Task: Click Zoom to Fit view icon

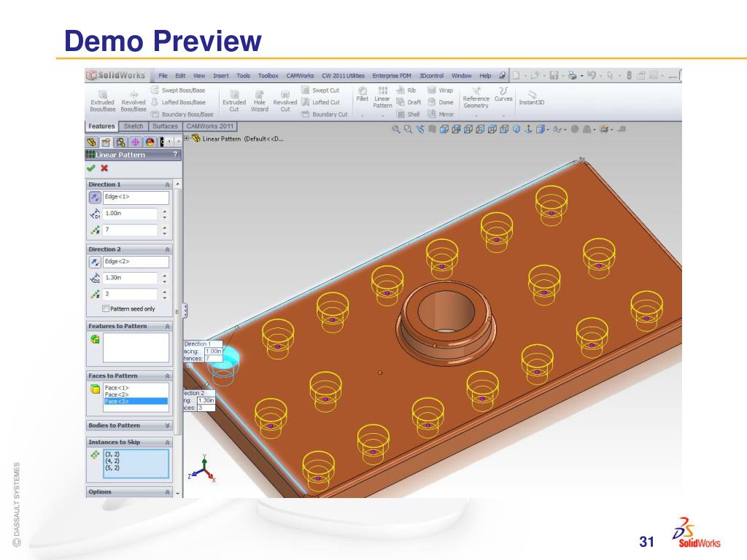Action: (395, 128)
